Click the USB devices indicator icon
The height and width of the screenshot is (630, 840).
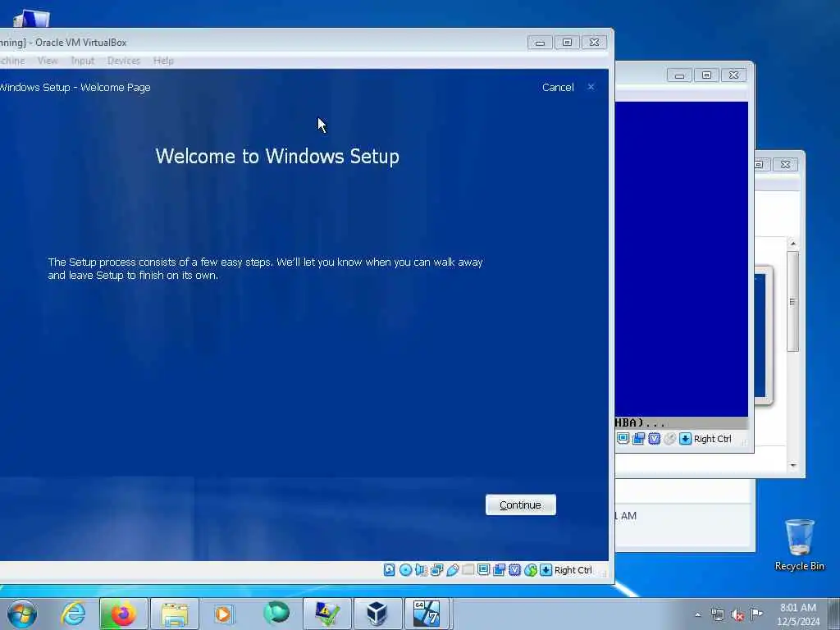pyautogui.click(x=453, y=570)
